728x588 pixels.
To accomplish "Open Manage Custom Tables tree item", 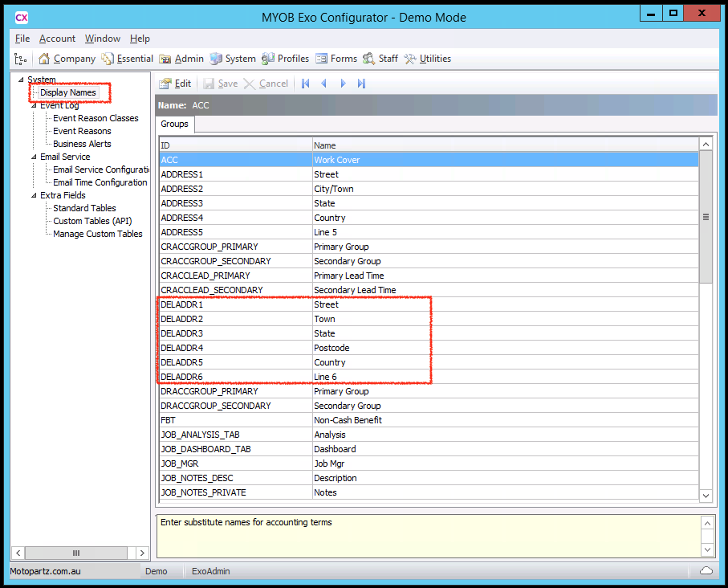I will [x=98, y=234].
